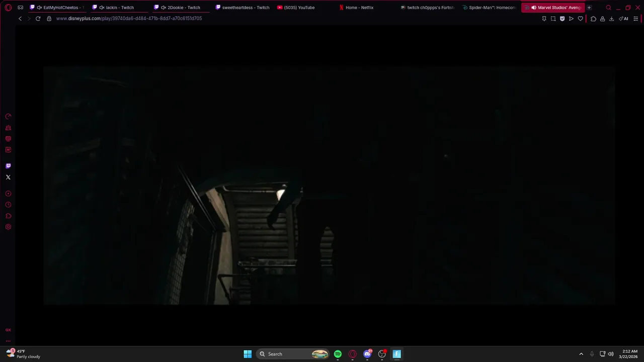Screen dimensions: 644x362
Task: Open Spotify from the taskbar
Action: tap(338, 354)
